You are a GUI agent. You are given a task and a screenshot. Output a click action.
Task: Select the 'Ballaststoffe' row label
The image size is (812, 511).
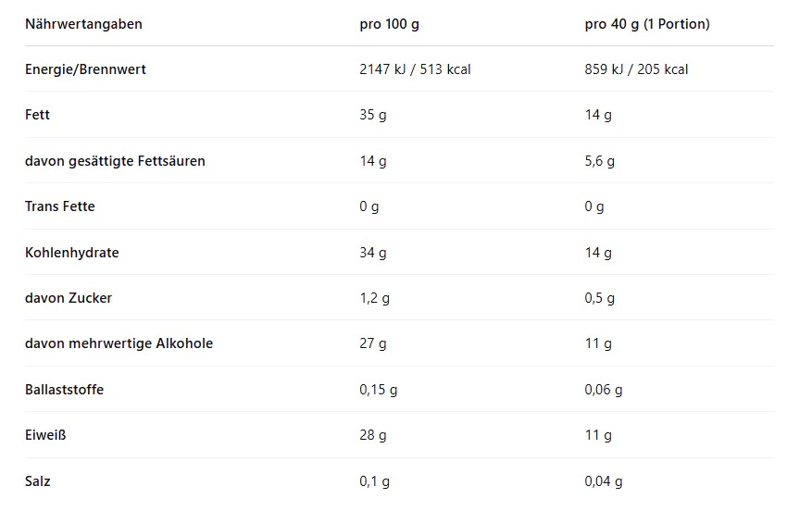pyautogui.click(x=64, y=390)
